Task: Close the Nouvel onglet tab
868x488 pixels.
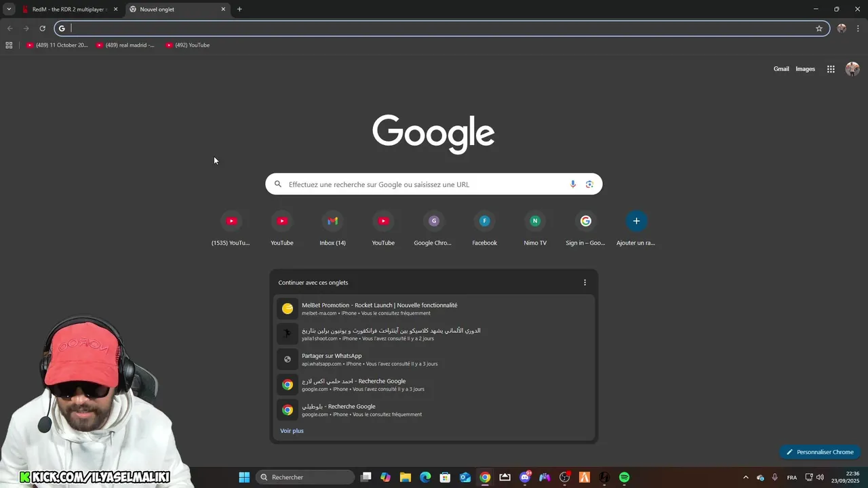Action: click(223, 9)
